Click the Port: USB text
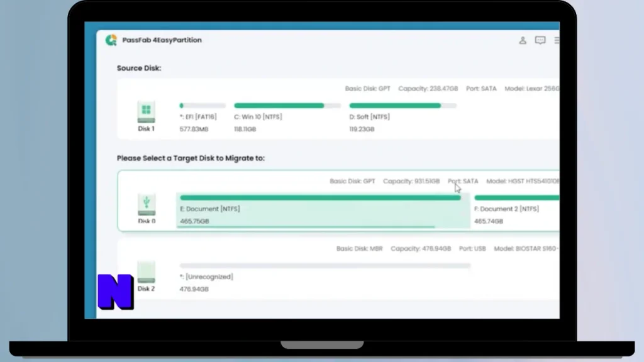This screenshot has width=644, height=362. tap(472, 249)
